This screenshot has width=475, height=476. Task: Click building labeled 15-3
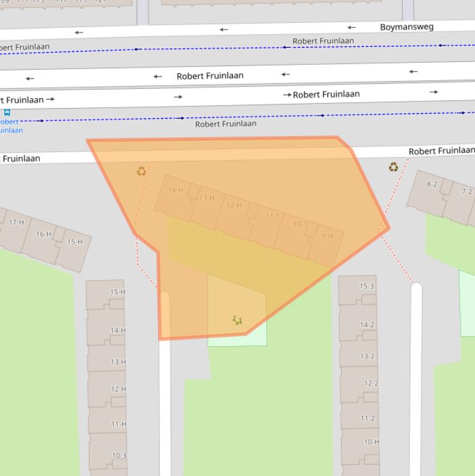(366, 286)
